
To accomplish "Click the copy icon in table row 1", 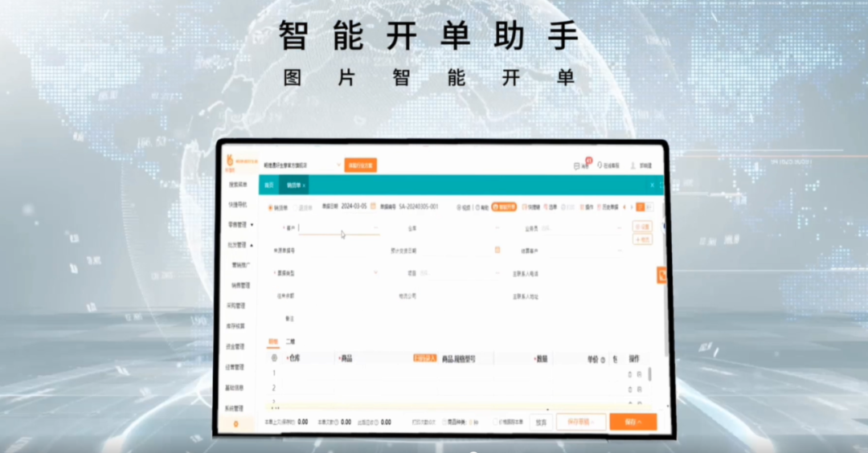I will click(640, 374).
